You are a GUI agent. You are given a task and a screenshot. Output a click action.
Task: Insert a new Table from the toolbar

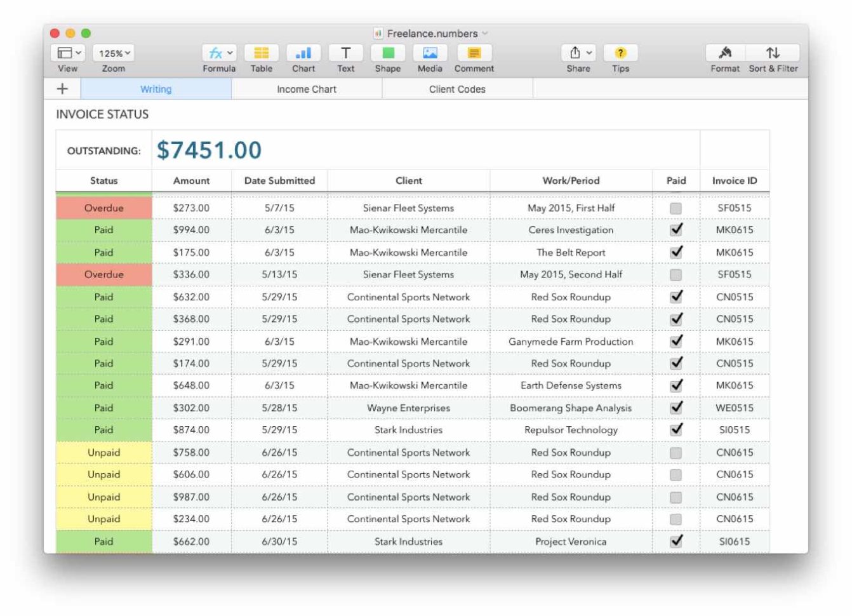click(261, 53)
